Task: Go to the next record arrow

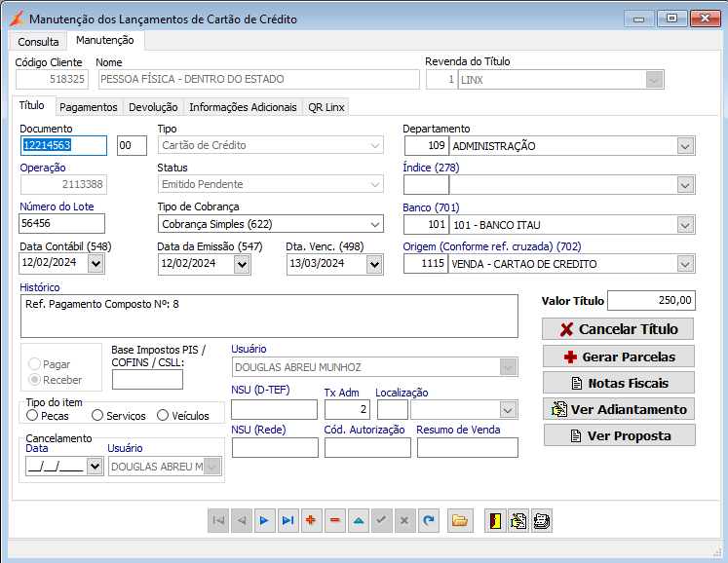Action: coord(263,521)
